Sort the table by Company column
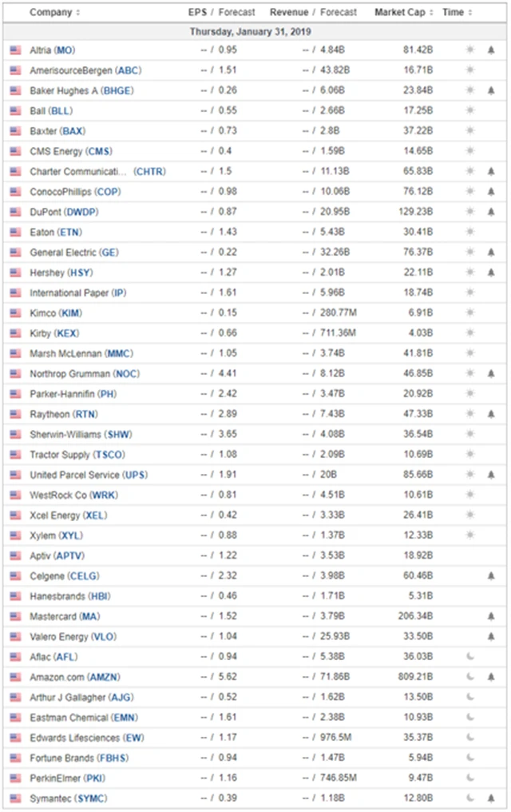 [x=54, y=13]
